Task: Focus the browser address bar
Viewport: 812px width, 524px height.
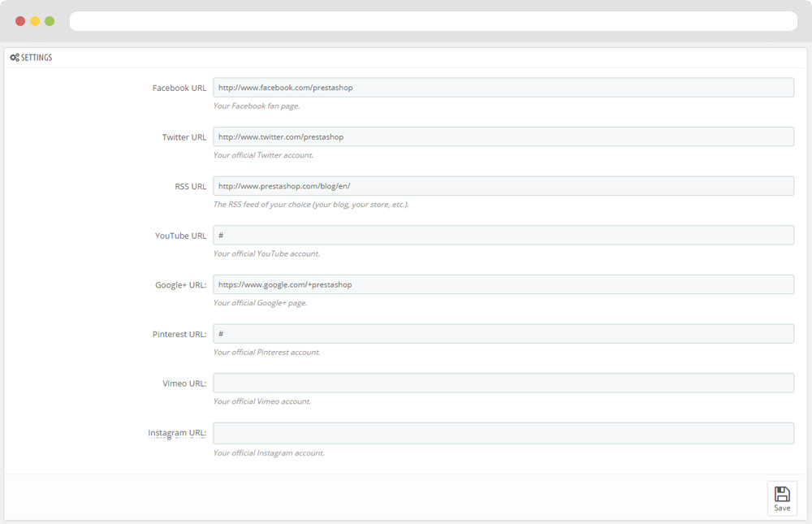Action: pyautogui.click(x=434, y=21)
